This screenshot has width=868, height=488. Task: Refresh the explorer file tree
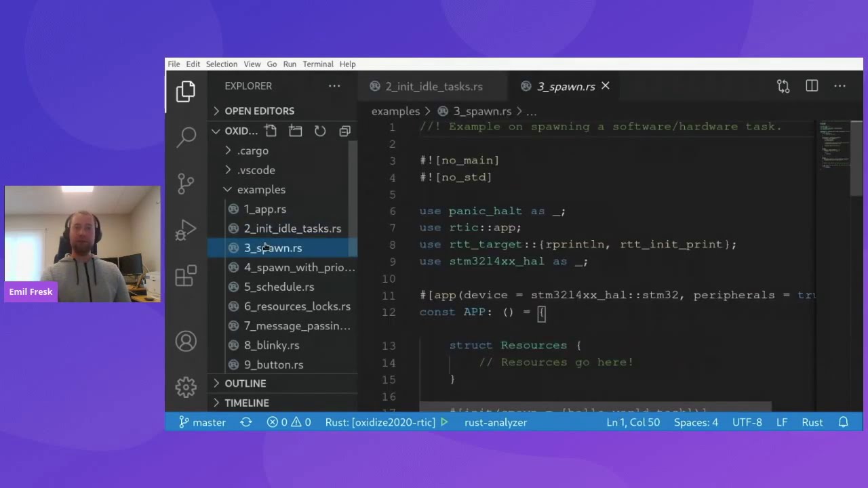[320, 131]
